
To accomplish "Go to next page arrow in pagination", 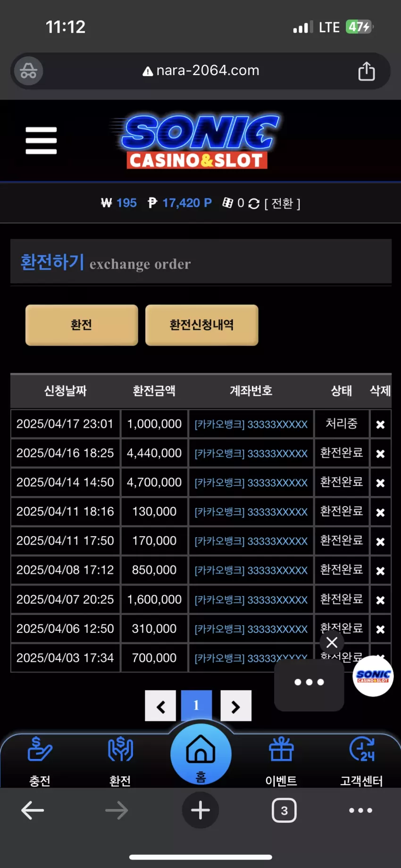I will coord(235,706).
